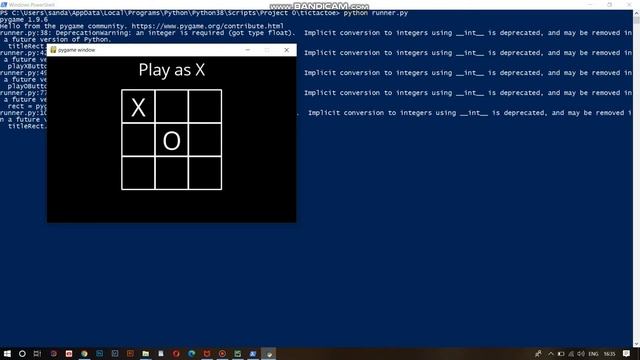Open File Explorer folder icon on taskbar
The image size is (640, 360).
(x=145, y=353)
